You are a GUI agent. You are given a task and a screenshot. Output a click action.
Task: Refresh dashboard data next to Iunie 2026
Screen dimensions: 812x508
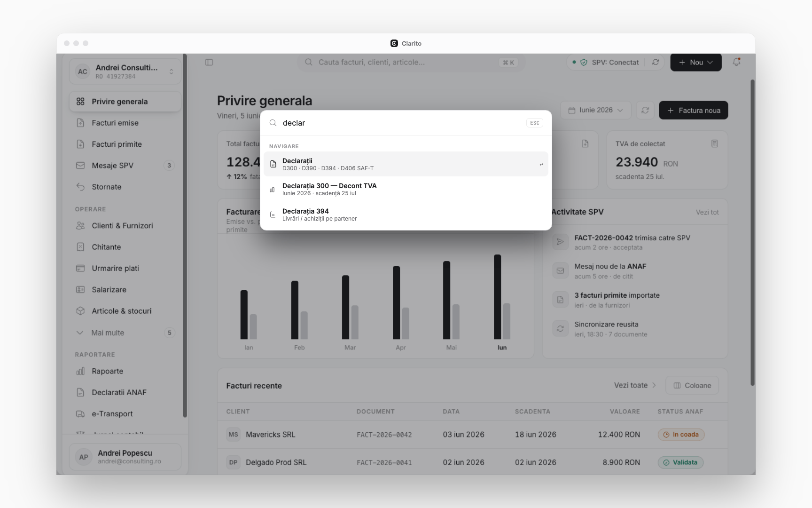[x=645, y=110]
